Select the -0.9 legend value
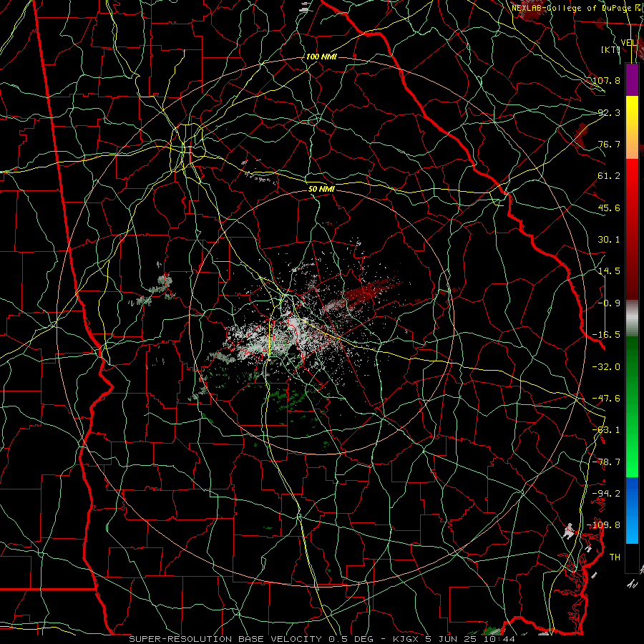The height and width of the screenshot is (644, 644). (609, 303)
